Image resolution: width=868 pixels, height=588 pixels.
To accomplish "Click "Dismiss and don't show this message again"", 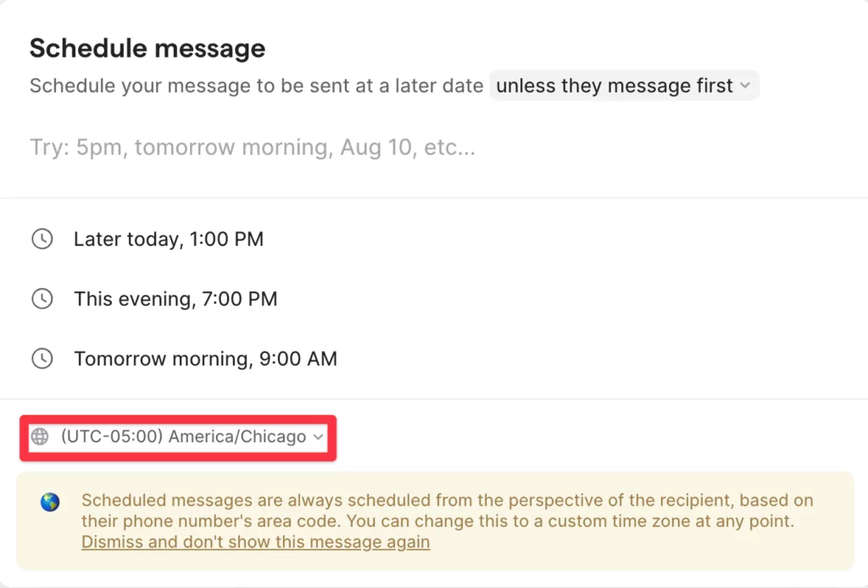I will pos(255,542).
